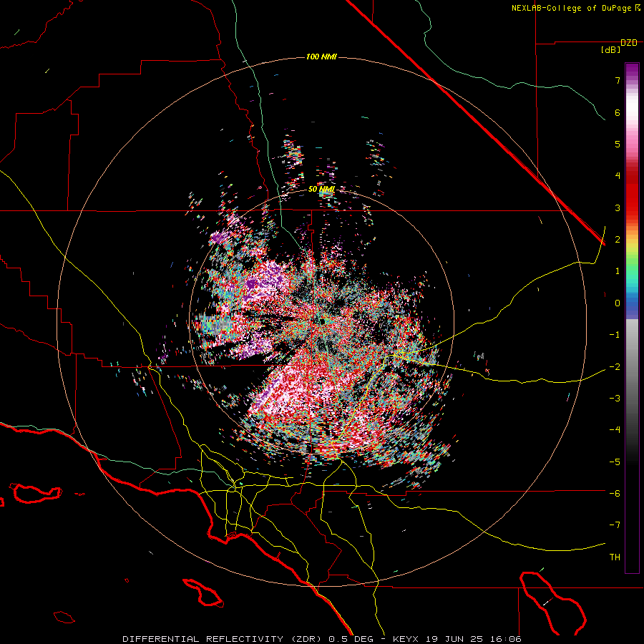This screenshot has width=644, height=644.
Task: Click the -2 value on color scale
Action: pos(615,366)
